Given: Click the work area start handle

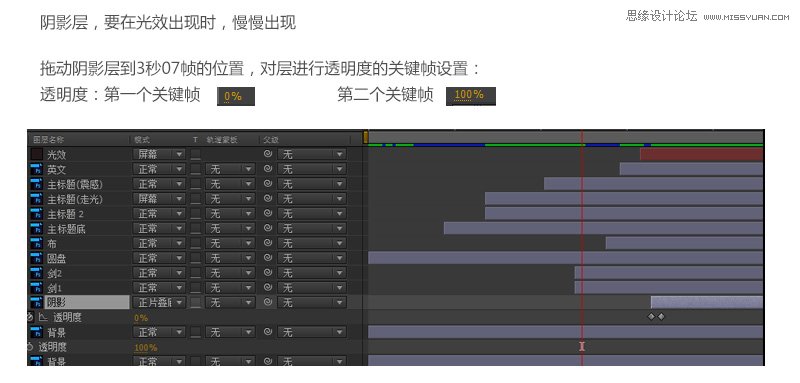Looking at the screenshot, I should (366, 138).
